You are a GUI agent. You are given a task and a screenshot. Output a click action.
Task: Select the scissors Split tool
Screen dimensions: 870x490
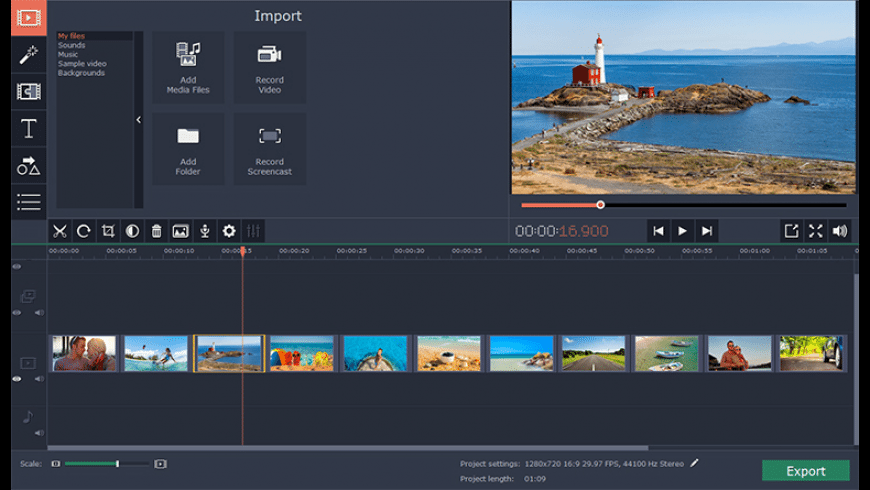[x=60, y=231]
